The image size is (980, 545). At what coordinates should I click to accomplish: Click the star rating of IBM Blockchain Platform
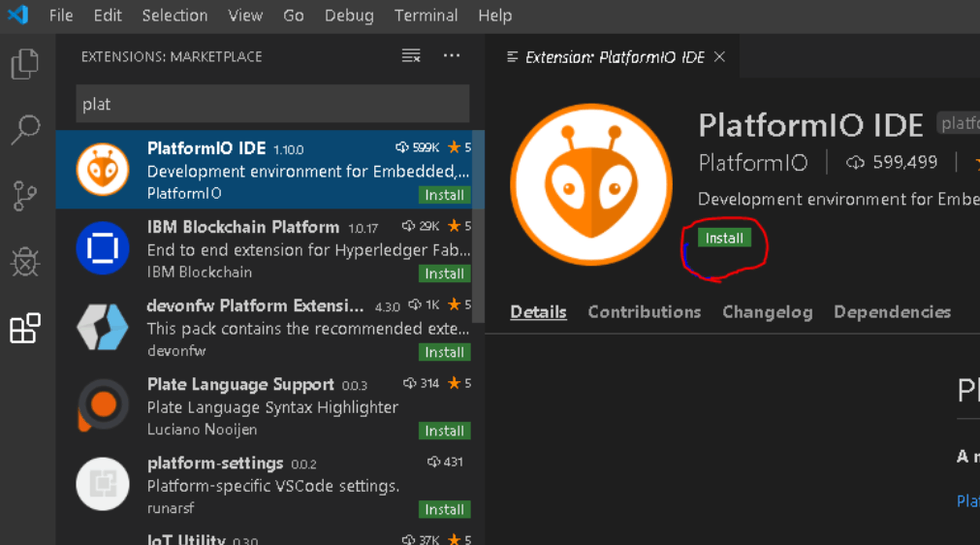coord(459,226)
